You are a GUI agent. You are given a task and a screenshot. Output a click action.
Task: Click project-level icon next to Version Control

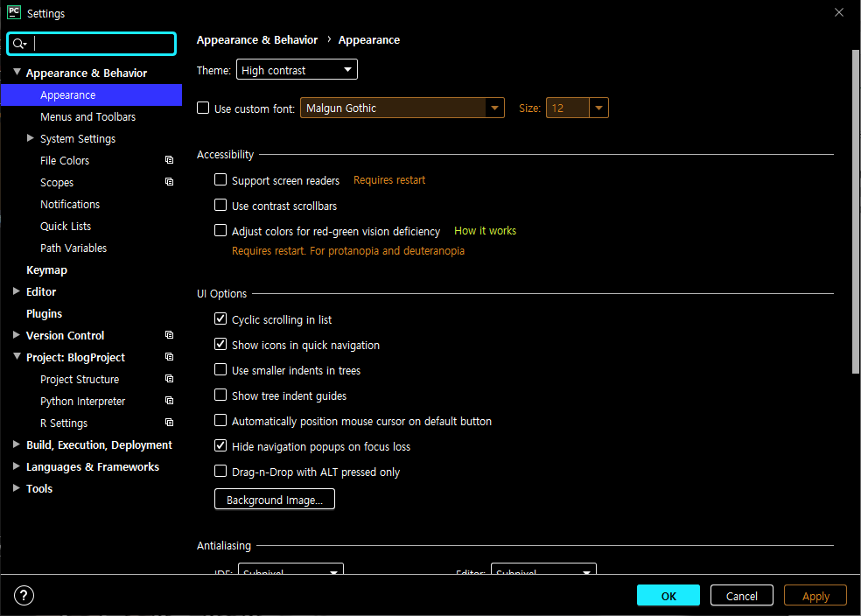click(169, 335)
